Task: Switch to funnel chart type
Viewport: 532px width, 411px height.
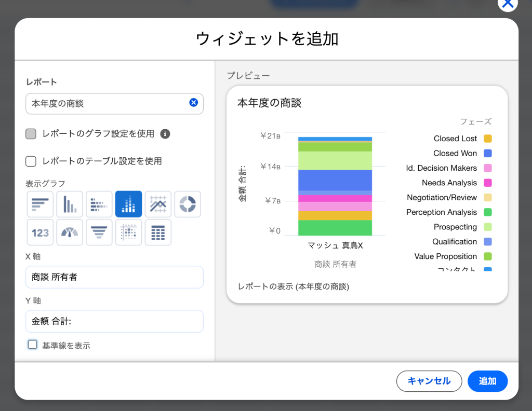Action: coord(99,232)
